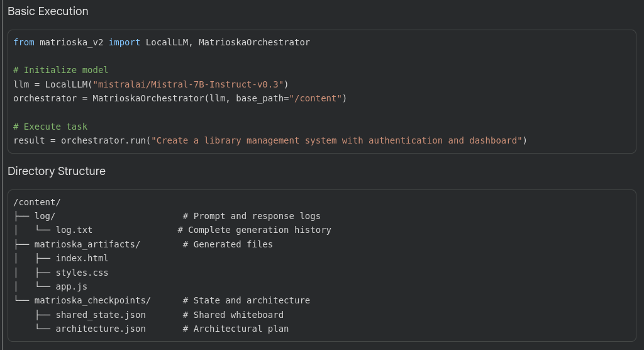Viewport: 644px width, 350px height.
Task: Select shared_state.json in the tree
Action: pyautogui.click(x=100, y=315)
